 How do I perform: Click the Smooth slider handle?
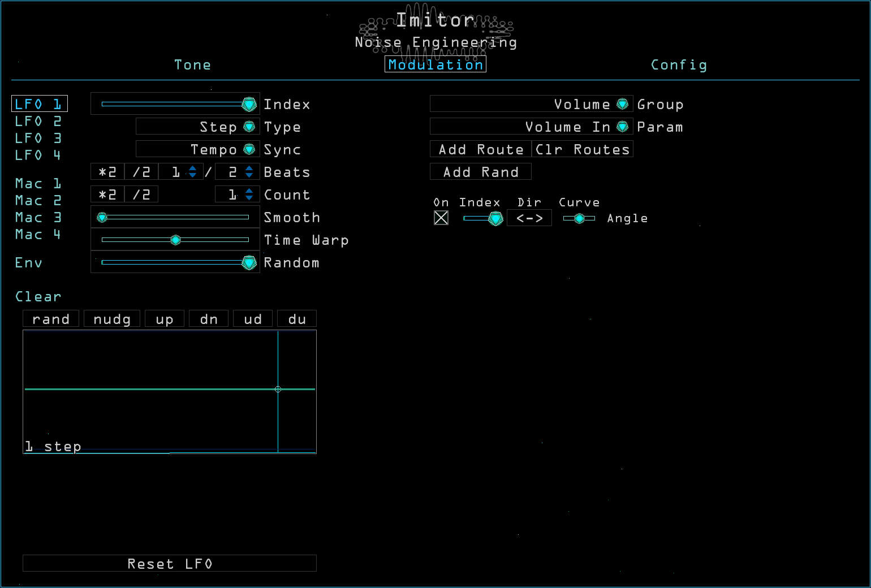tap(102, 217)
